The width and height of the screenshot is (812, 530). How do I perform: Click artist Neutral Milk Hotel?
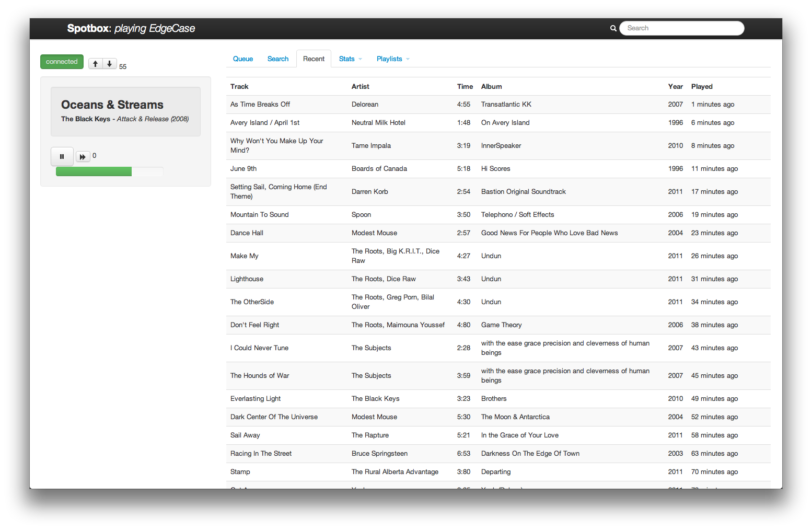[x=378, y=123]
